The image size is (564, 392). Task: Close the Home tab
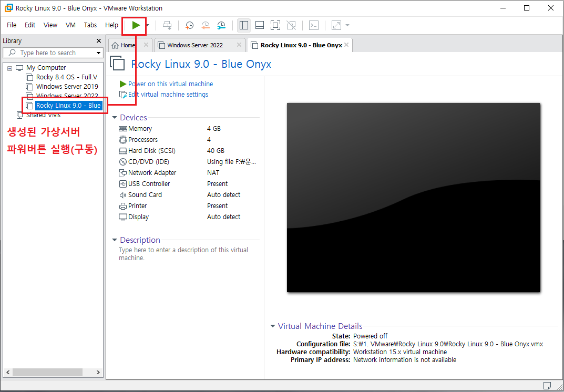[x=146, y=45]
